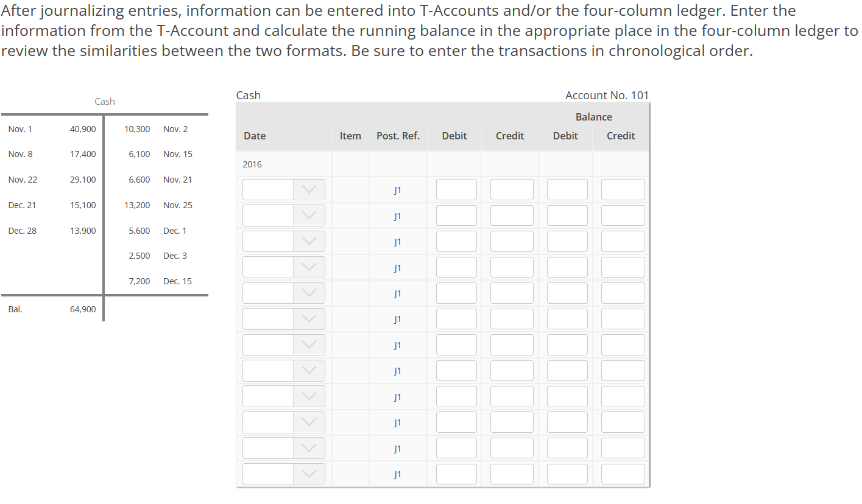Click the Balance Credit field in the seventh row
Image resolution: width=862 pixels, height=504 pixels.
tap(623, 345)
